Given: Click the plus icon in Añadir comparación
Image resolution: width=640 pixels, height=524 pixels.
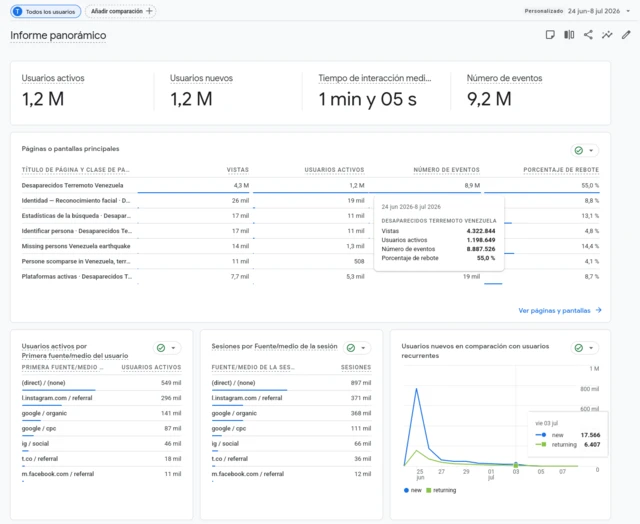Looking at the screenshot, I should 149,11.
